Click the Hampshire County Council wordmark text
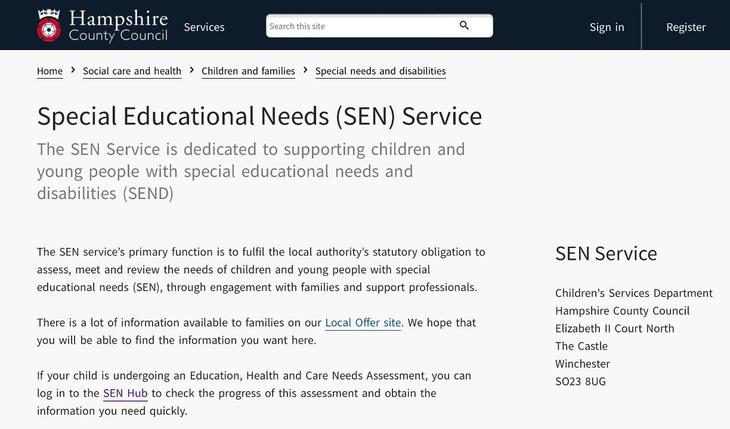 click(x=118, y=26)
